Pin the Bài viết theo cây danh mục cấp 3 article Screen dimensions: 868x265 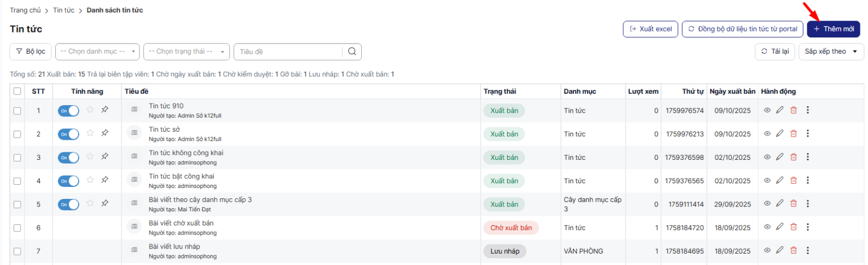click(x=105, y=203)
